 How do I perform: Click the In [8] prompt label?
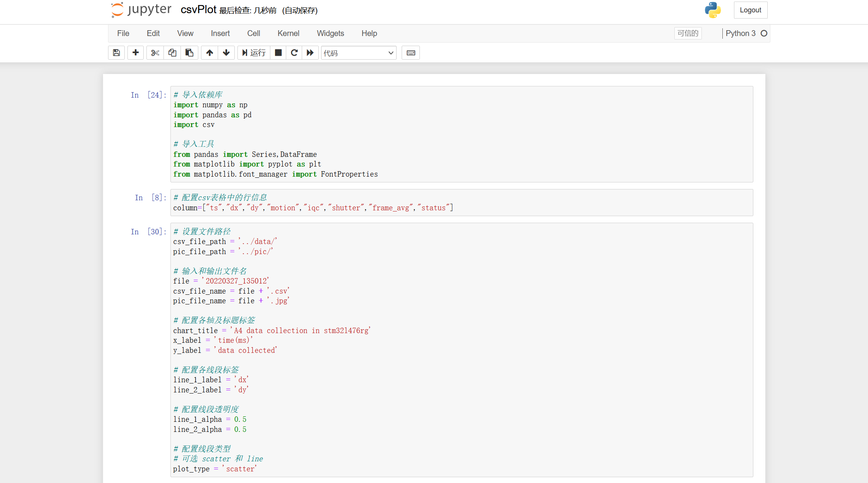click(x=151, y=198)
